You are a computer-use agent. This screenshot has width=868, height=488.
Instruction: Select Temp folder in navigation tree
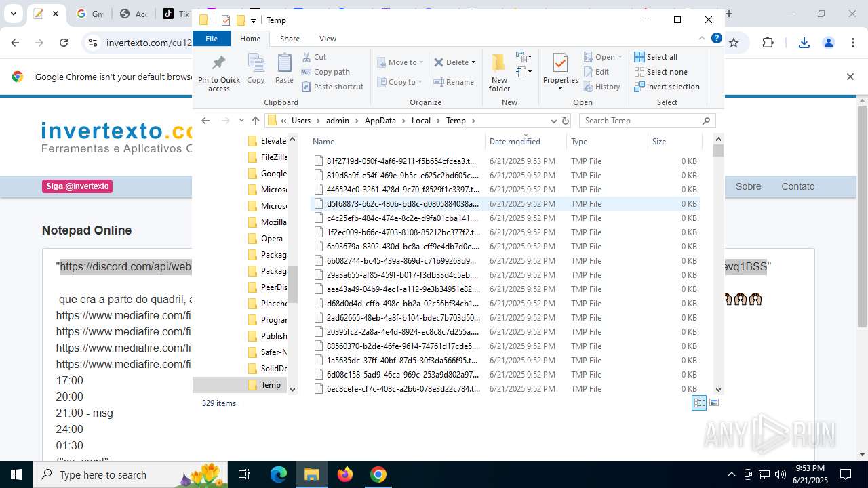264,385
